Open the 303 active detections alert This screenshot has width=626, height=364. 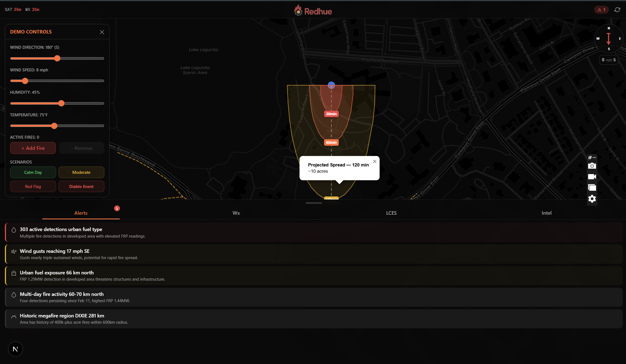pyautogui.click(x=314, y=232)
